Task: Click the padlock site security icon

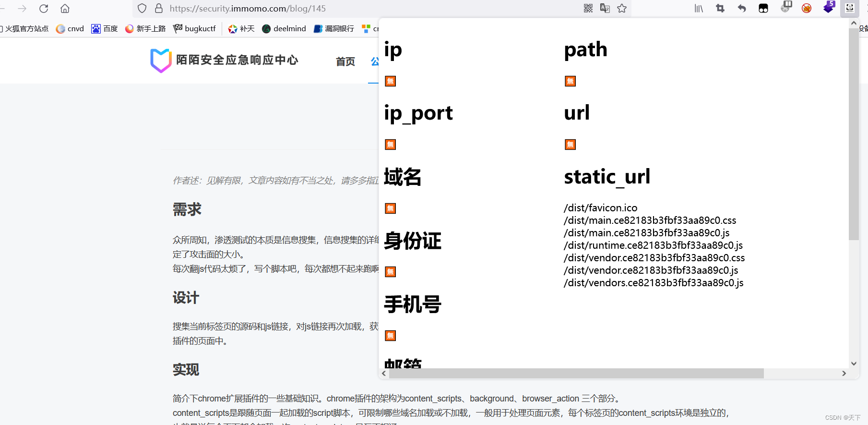Action: tap(159, 9)
